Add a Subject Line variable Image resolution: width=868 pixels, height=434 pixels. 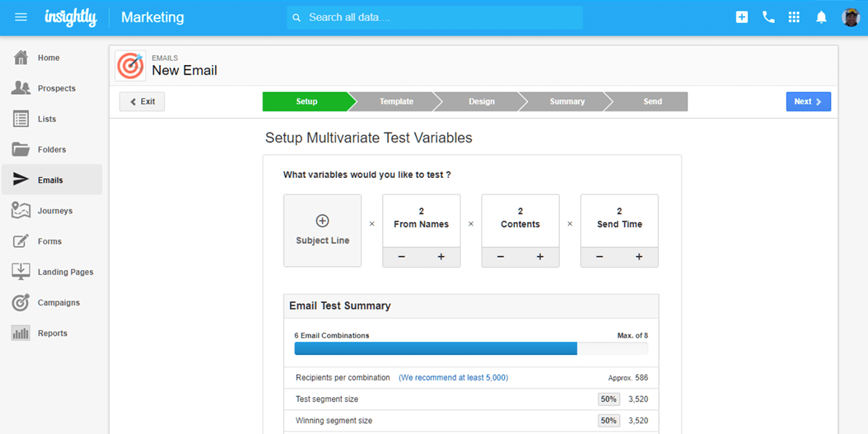323,230
